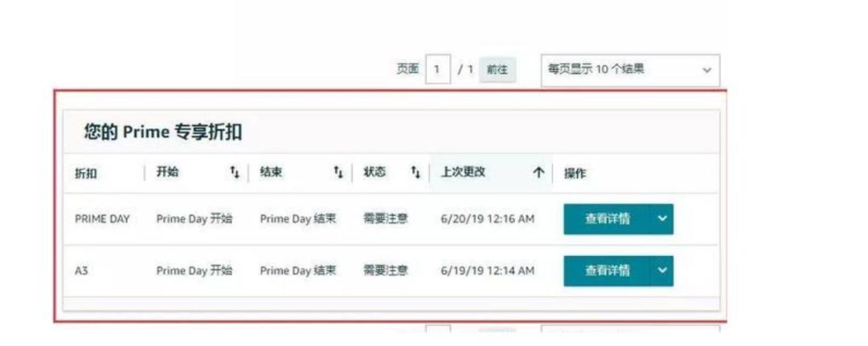Image resolution: width=868 pixels, height=346 pixels.
Task: Click the 结束 column header label
Action: pyautogui.click(x=271, y=172)
